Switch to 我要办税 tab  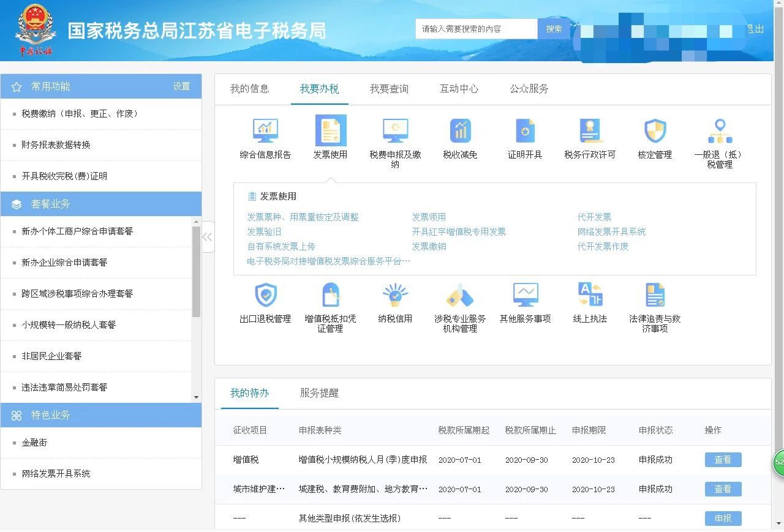tap(319, 89)
